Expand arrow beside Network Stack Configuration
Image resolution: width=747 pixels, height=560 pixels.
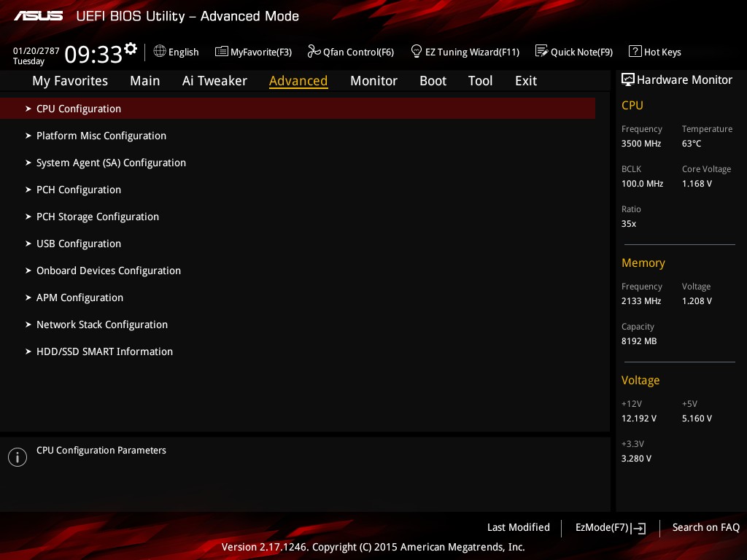pos(28,324)
